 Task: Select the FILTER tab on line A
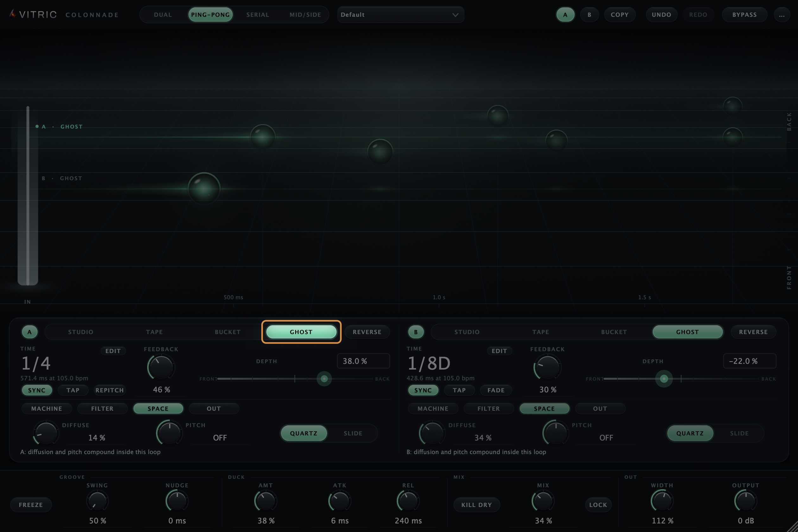[102, 408]
